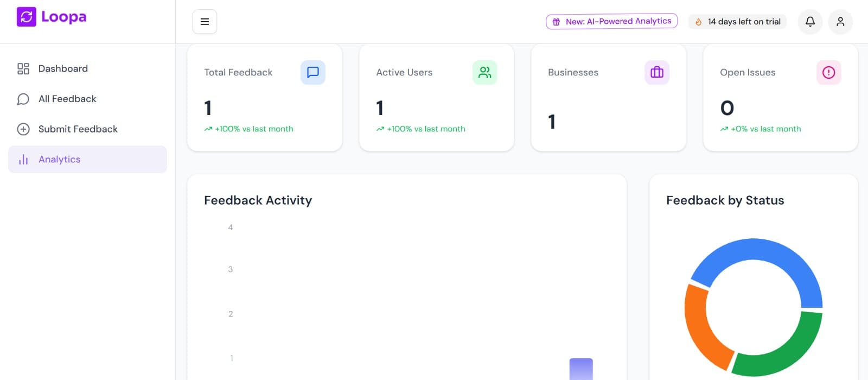Click the Businesses card title
This screenshot has width=868, height=380.
point(573,72)
